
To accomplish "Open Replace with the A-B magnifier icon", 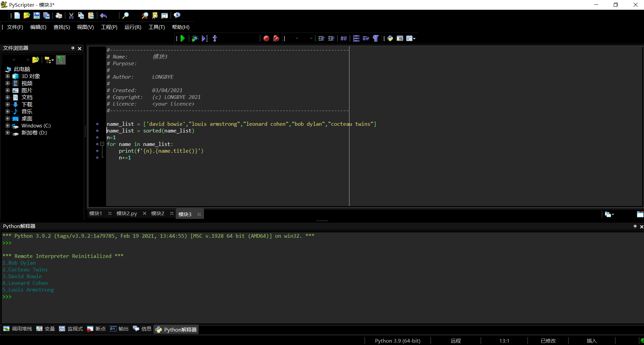I will 145,15.
